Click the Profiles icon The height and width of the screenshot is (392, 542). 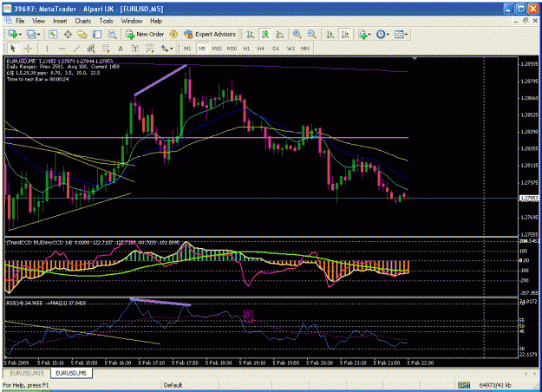coord(31,34)
